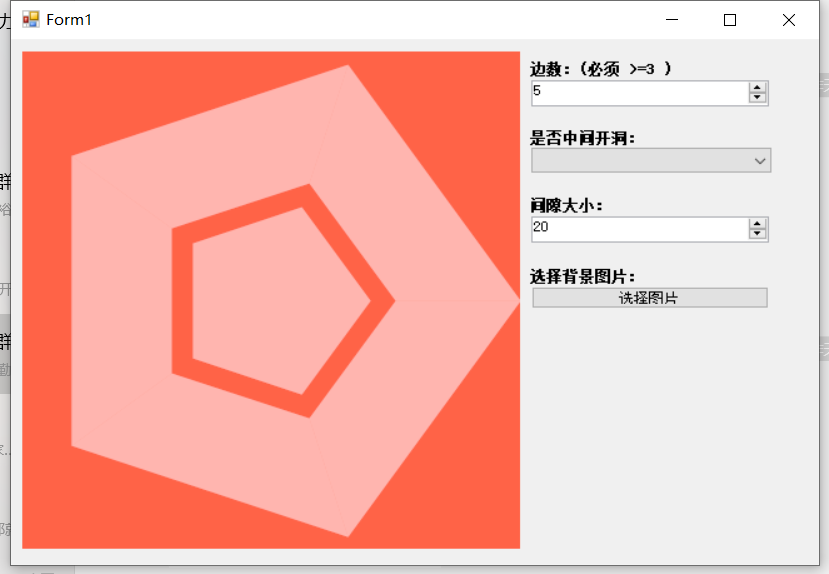Decrease the 边数 value with down arrow
Image resolution: width=829 pixels, height=574 pixels.
coord(757,98)
